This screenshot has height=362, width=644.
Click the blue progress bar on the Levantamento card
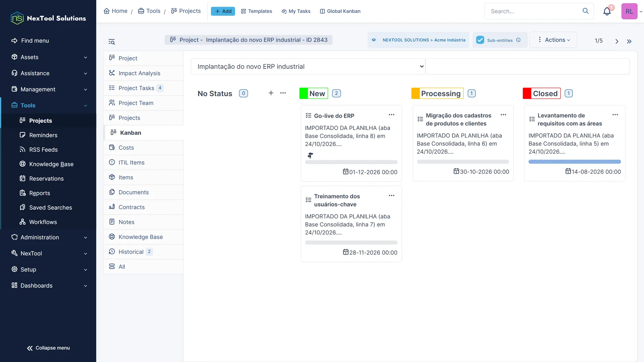pos(575,162)
